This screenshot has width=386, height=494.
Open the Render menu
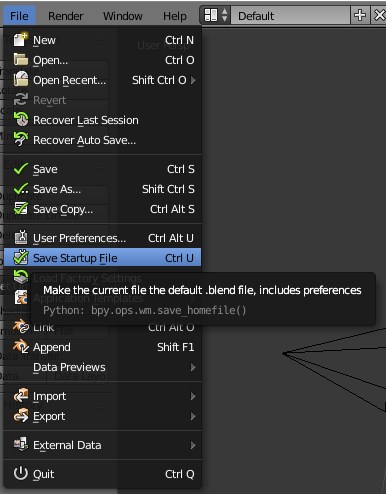coord(65,16)
